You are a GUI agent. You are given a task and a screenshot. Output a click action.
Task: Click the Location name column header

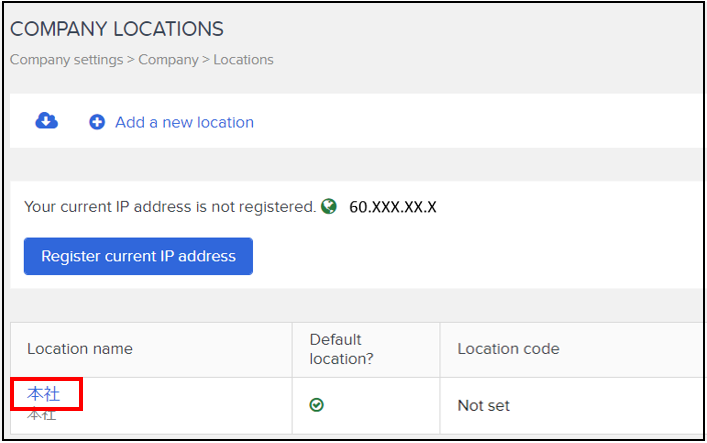80,349
